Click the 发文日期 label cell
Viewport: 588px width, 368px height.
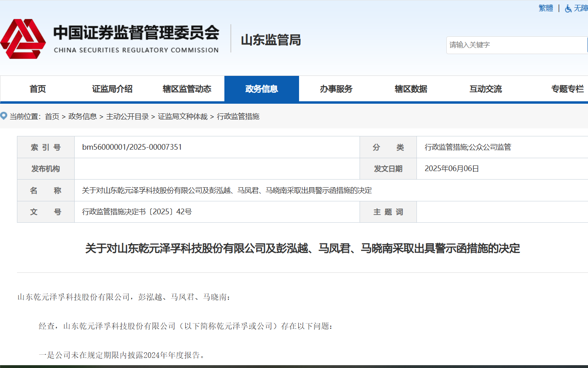[388, 169]
